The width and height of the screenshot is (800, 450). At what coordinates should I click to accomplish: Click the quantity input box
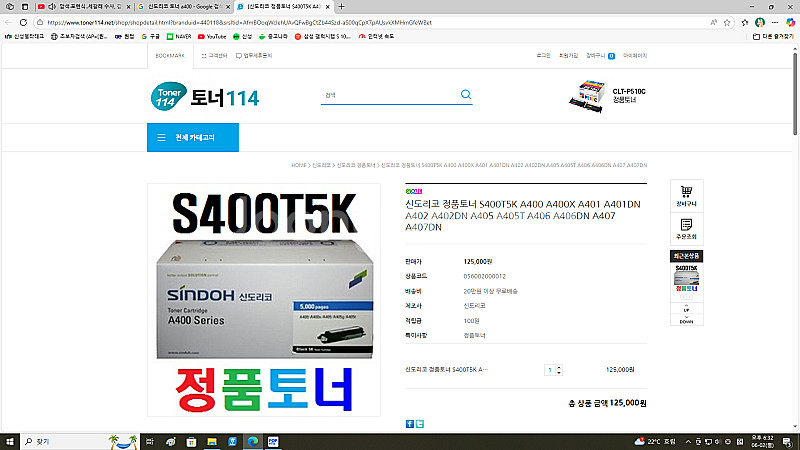(550, 370)
